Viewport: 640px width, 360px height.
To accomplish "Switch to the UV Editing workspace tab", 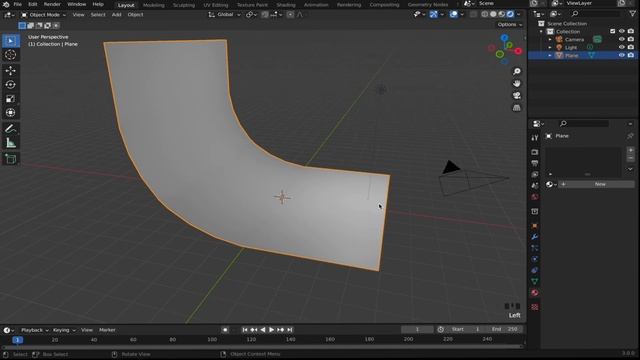I will pos(216,5).
